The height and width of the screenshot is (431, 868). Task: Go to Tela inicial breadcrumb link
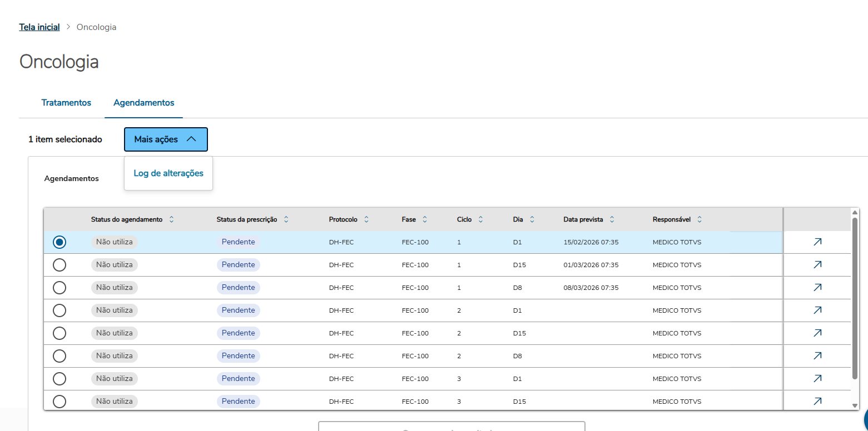39,27
